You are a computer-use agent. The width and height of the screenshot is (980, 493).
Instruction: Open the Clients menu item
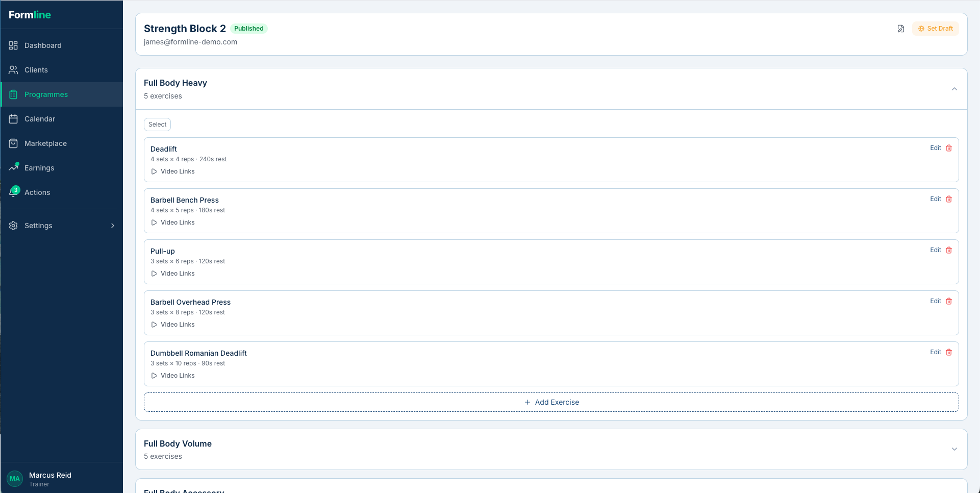click(36, 70)
